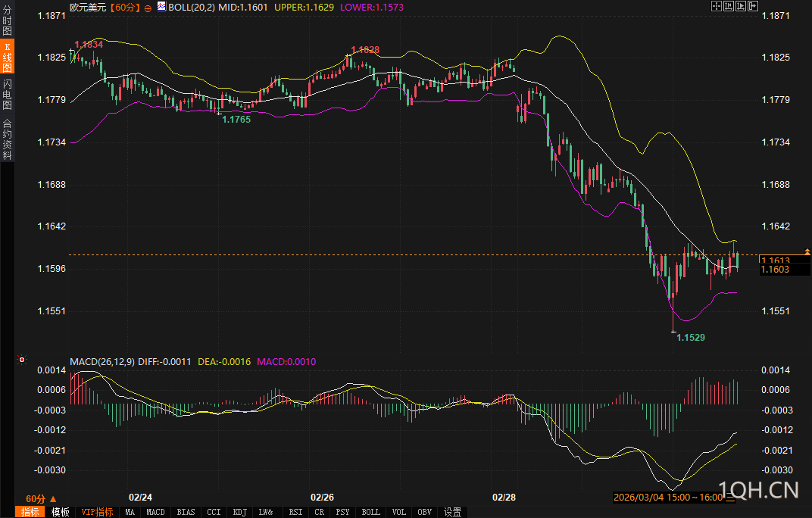Switch to the 分时图 side tab
Screen dimensions: 812x518
tap(7, 21)
